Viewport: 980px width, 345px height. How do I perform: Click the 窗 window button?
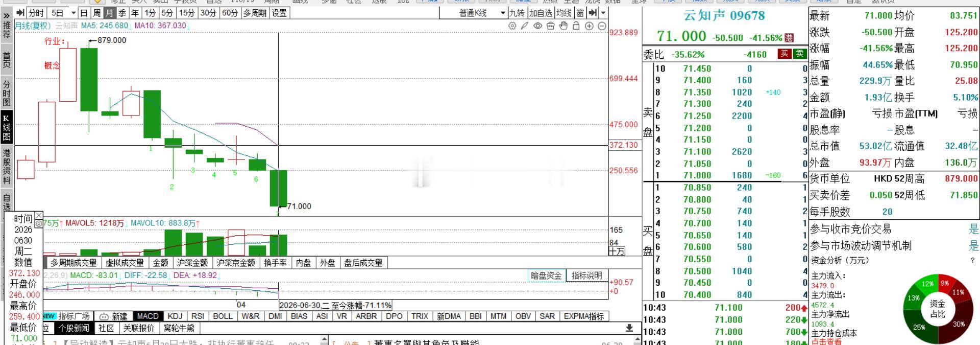(580, 13)
